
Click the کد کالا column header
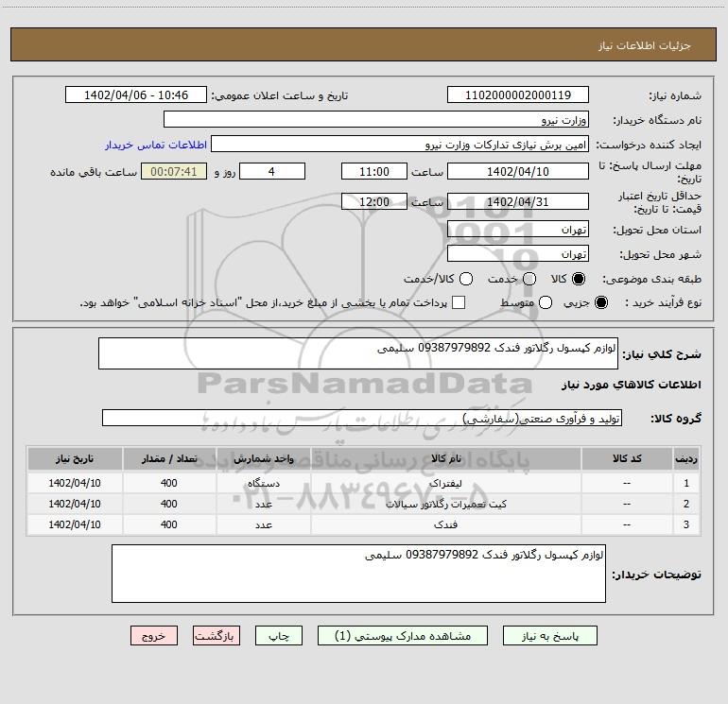coord(627,459)
